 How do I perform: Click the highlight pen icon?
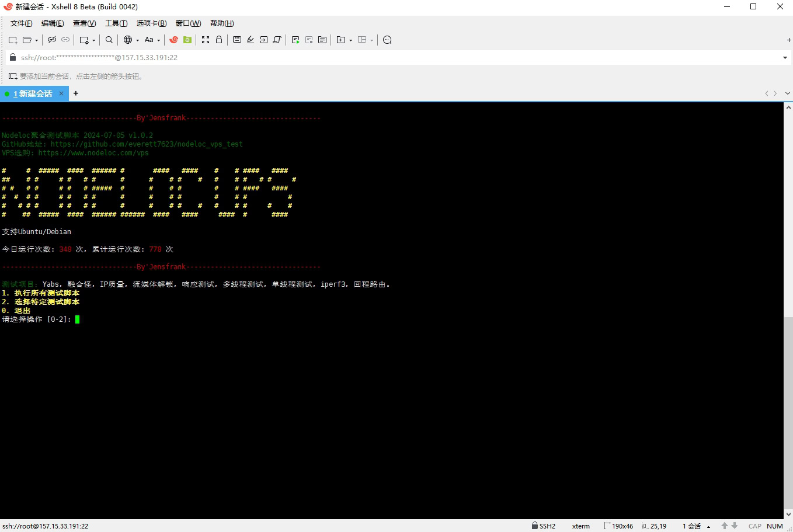(x=251, y=40)
